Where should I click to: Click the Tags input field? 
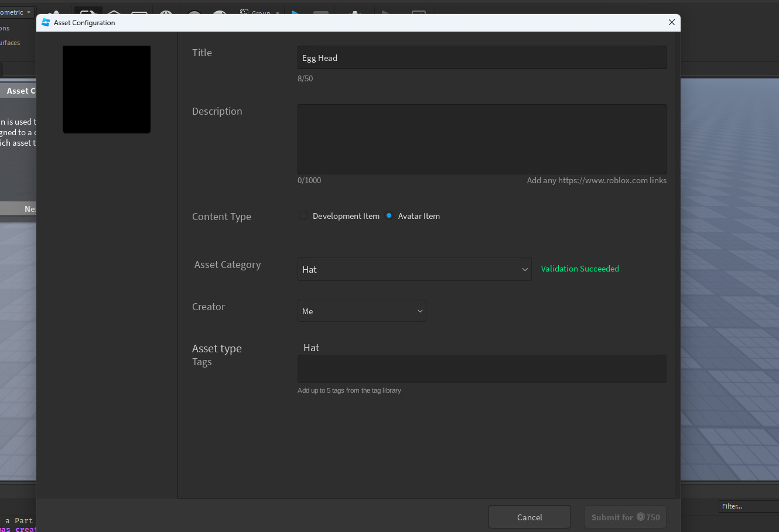[481, 369]
